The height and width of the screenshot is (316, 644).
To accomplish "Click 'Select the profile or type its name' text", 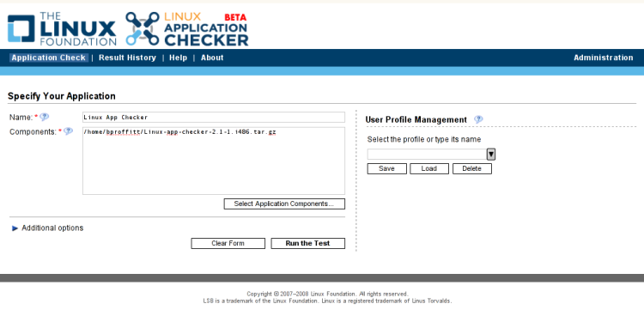I will pyautogui.click(x=424, y=139).
